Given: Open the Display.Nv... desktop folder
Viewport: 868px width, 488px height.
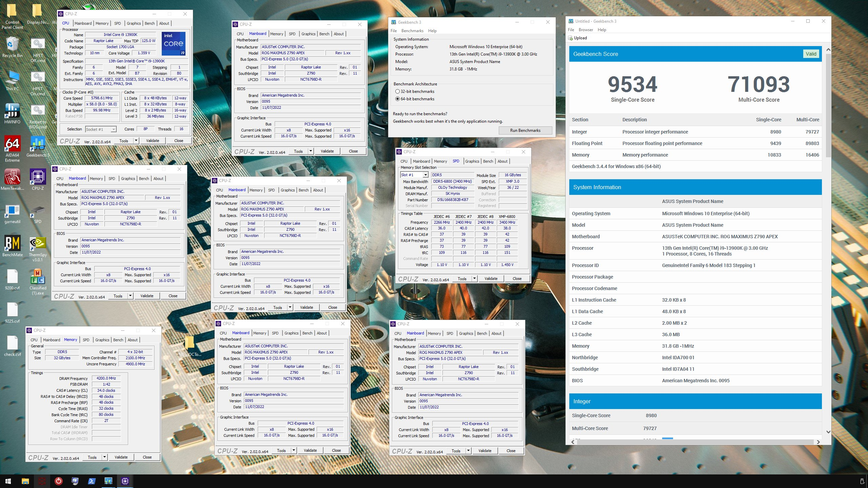Looking at the screenshot, I should click(x=38, y=15).
